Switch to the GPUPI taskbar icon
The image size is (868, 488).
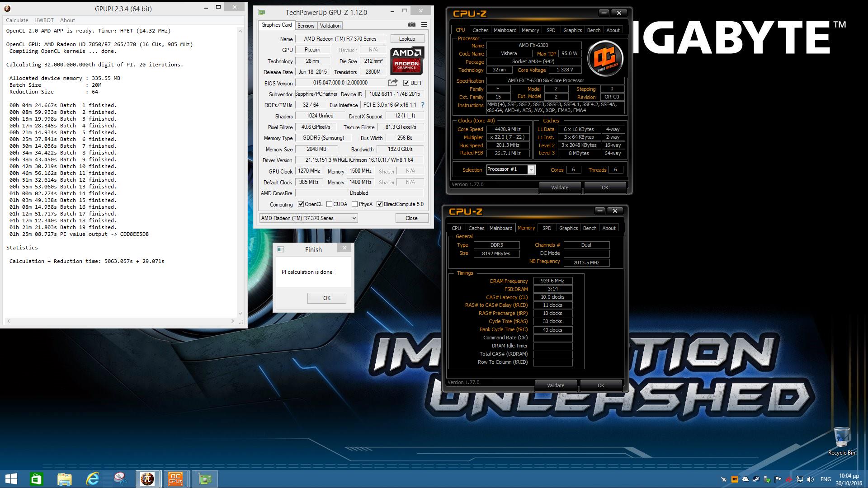pyautogui.click(x=148, y=479)
